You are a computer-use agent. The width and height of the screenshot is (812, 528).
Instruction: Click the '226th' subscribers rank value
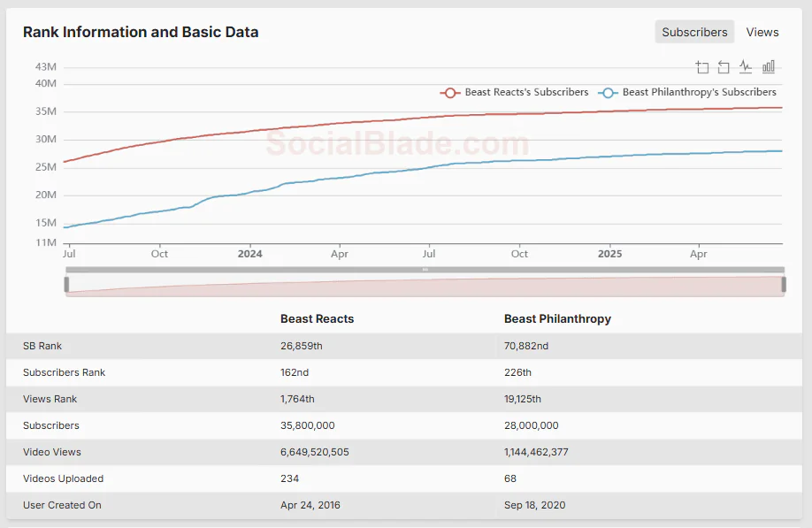517,372
